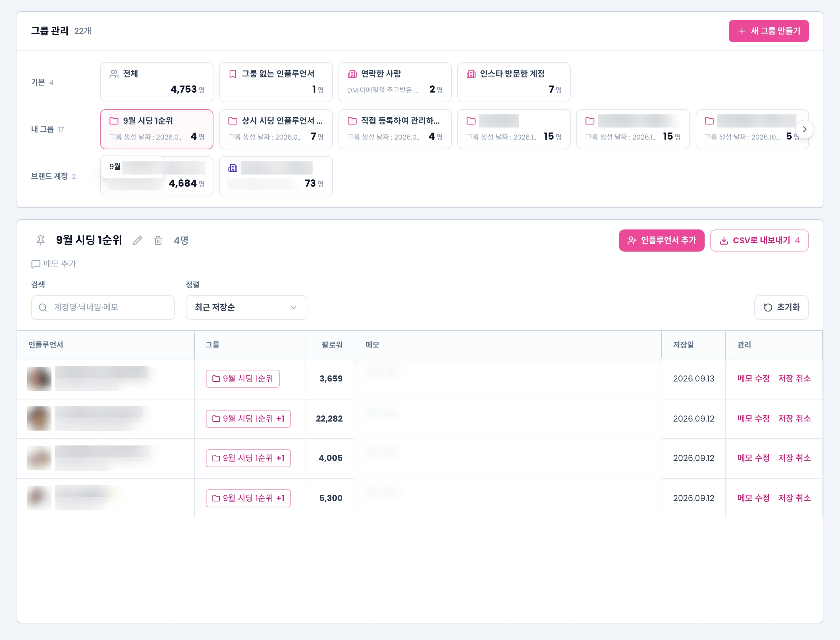Expand the +1 group tag on 22,282 follower row
The height and width of the screenshot is (640, 840).
pyautogui.click(x=281, y=419)
